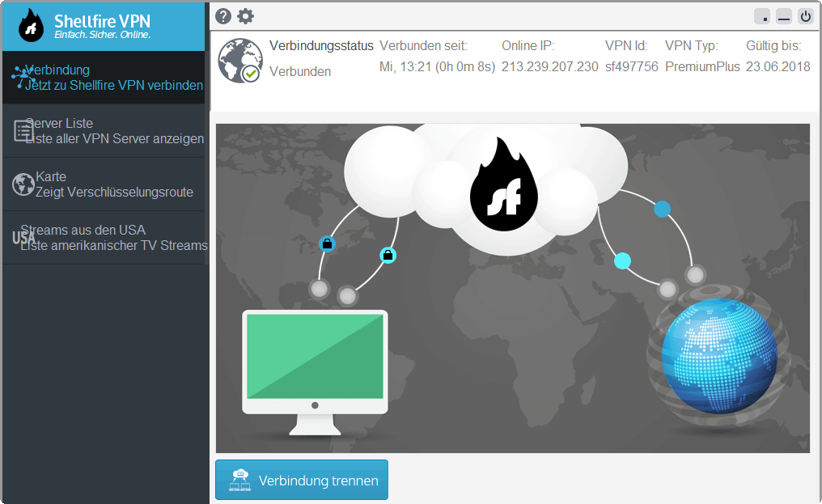
Task: Click the connection status globe with checkmark
Action: click(240, 61)
